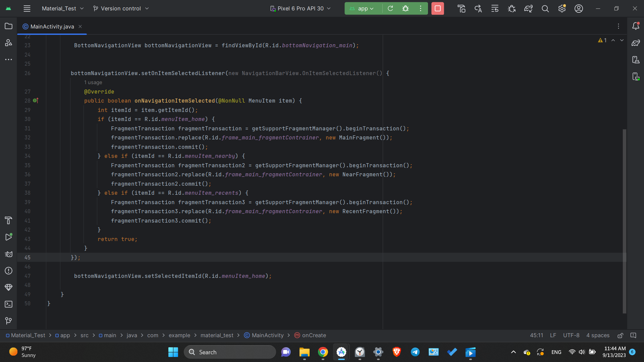Place cursor on the return true line
Image resolution: width=644 pixels, height=362 pixels.
coord(117,239)
